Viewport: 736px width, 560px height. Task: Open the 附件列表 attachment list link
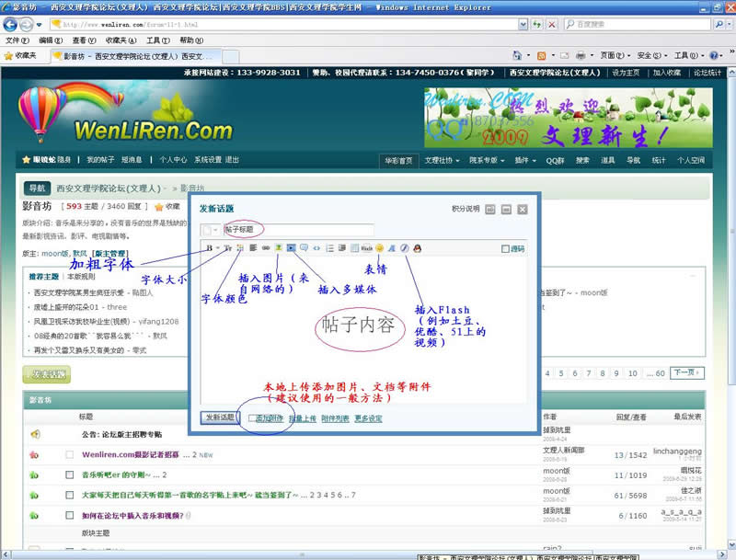pyautogui.click(x=335, y=418)
